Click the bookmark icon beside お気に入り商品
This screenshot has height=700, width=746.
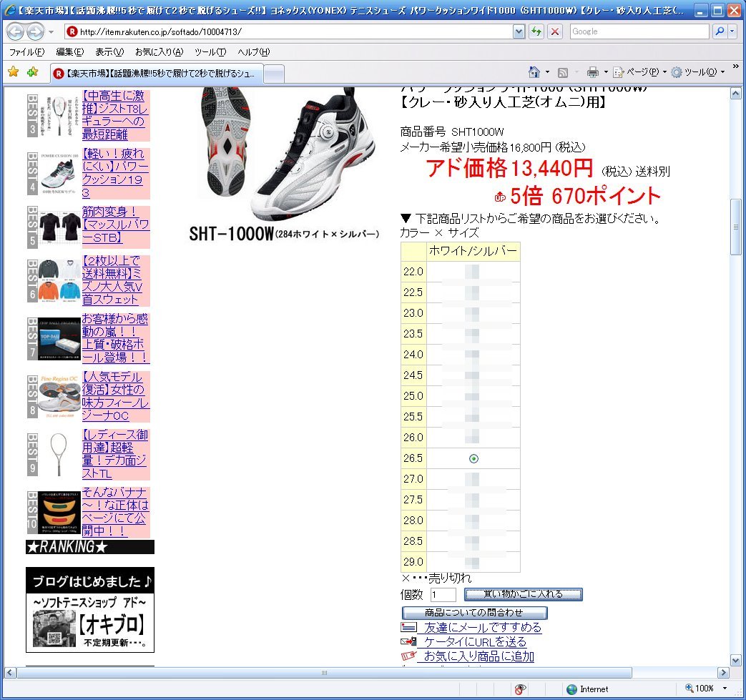tap(408, 656)
